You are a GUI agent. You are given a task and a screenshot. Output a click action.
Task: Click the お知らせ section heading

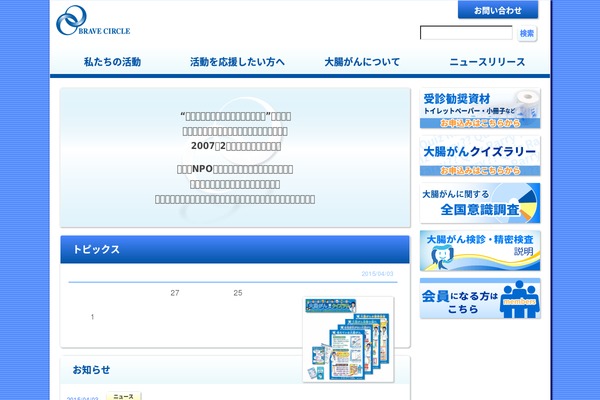[x=91, y=370]
